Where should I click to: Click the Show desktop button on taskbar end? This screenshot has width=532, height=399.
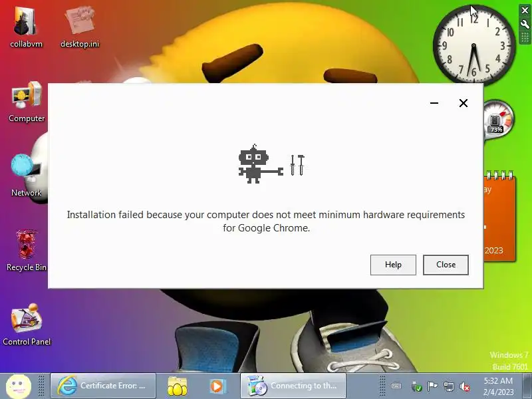point(527,386)
